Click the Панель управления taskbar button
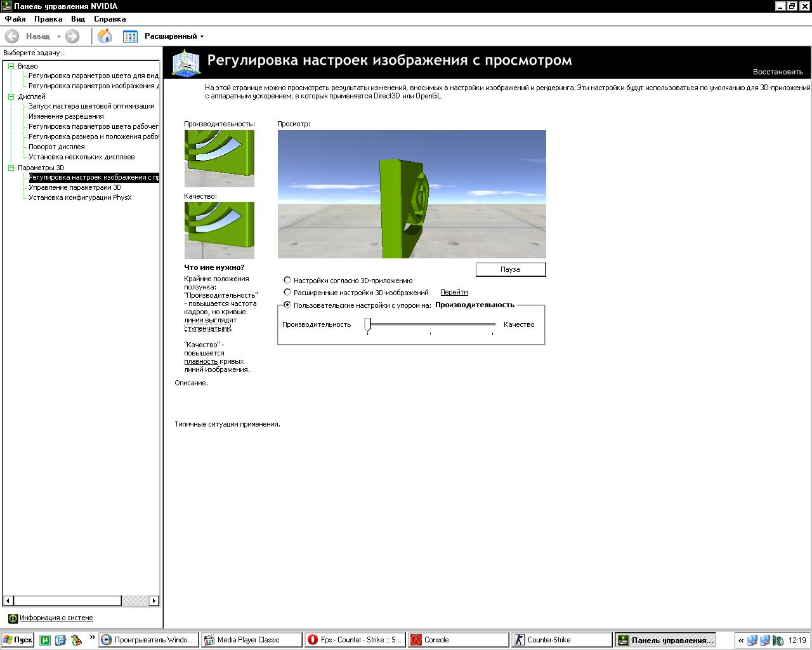Screen dimensions: 812x650 coord(665,640)
